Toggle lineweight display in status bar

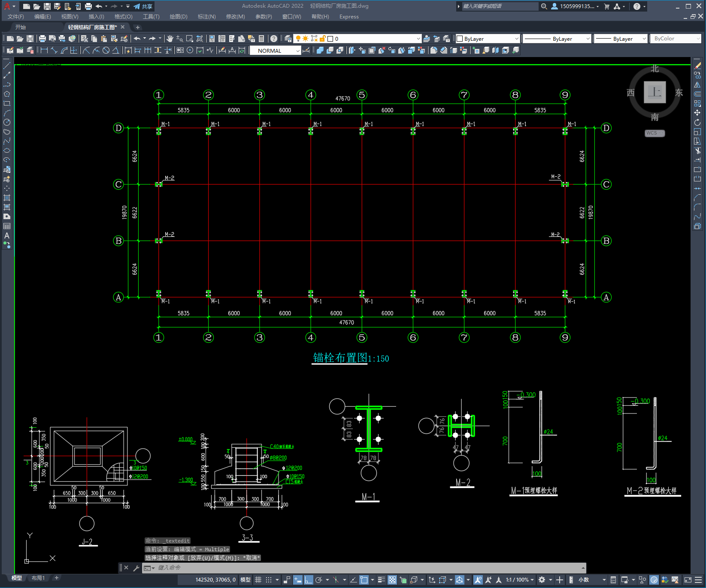[x=381, y=580]
